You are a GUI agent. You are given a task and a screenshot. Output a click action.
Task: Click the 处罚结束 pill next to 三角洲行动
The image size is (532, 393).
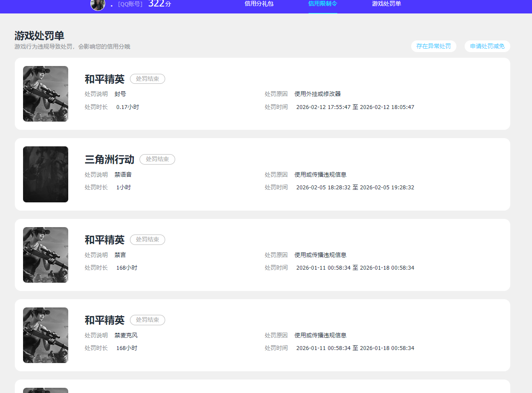[x=157, y=159]
